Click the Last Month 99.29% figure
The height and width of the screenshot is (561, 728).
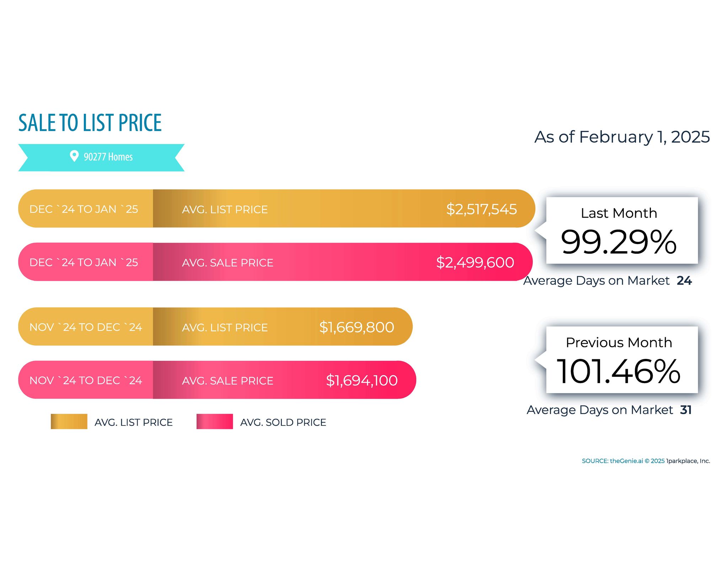pos(619,242)
